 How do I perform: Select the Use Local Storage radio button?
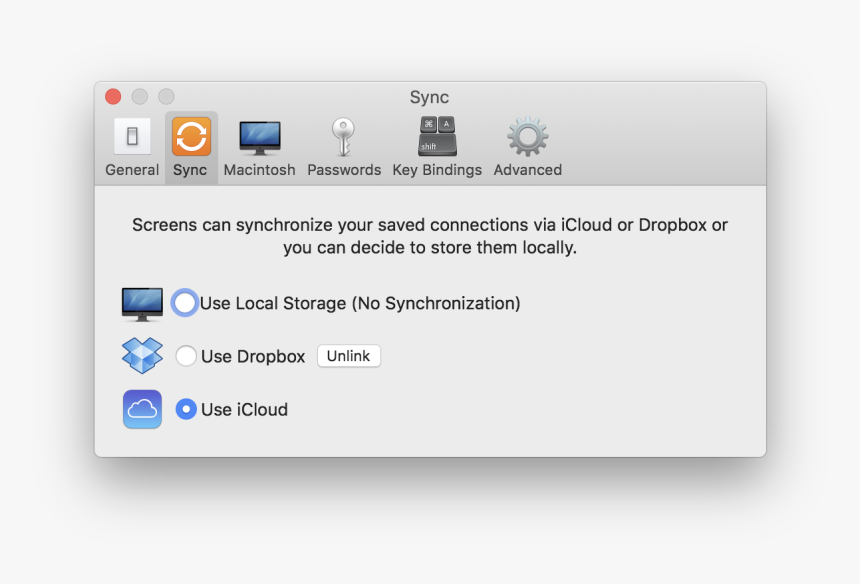185,303
